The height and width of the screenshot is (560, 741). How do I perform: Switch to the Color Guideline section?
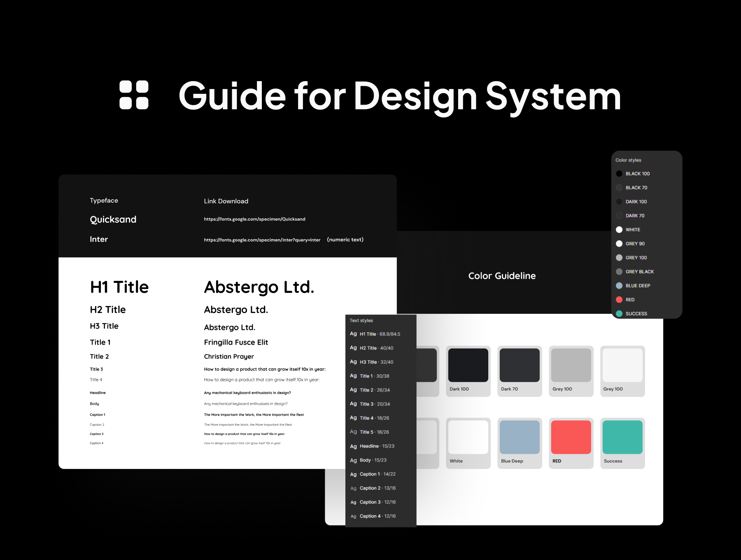pyautogui.click(x=502, y=275)
